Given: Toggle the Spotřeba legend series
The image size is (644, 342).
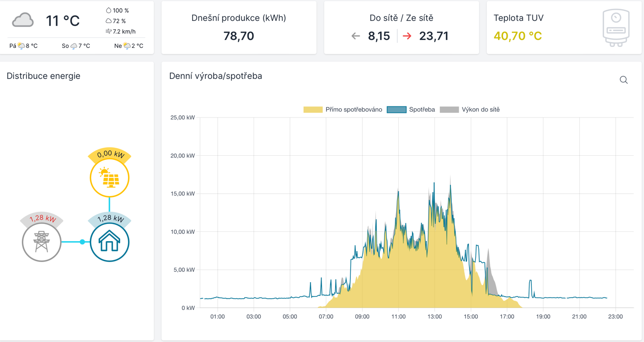Looking at the screenshot, I should point(422,110).
